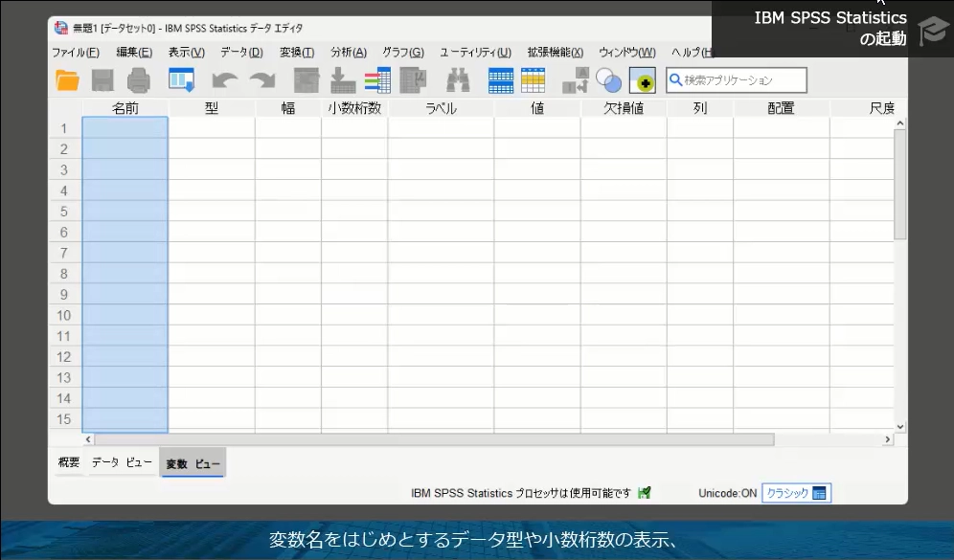Undo the last action
Image resolution: width=954 pixels, height=560 pixels.
[224, 80]
